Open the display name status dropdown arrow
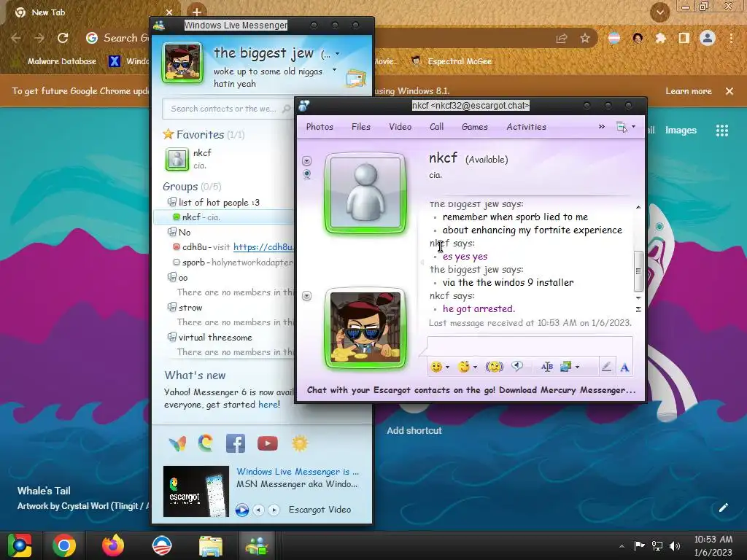The height and width of the screenshot is (560, 747). pos(337,54)
